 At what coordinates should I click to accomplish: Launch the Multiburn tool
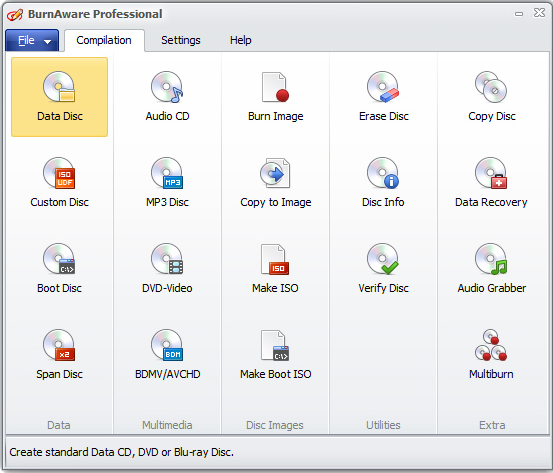[491, 355]
